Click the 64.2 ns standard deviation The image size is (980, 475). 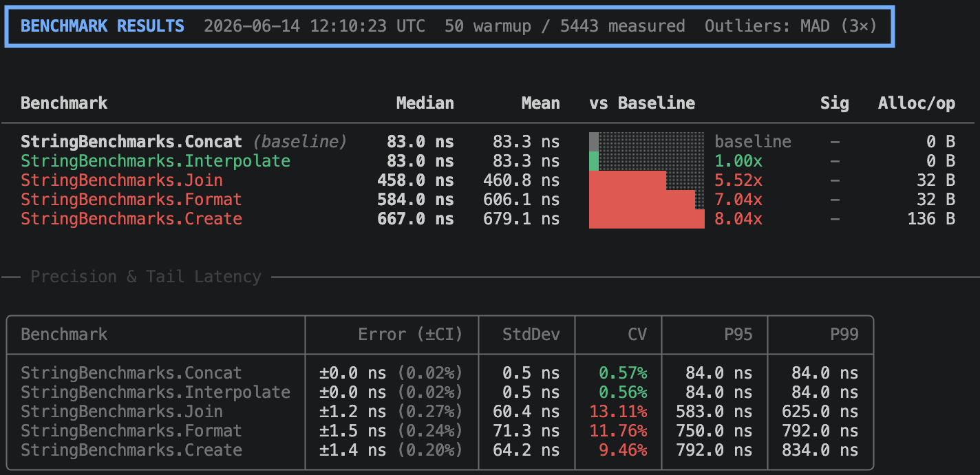tap(526, 450)
